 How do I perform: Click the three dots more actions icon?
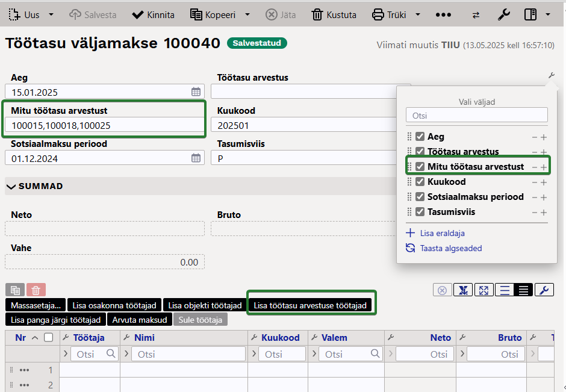click(x=443, y=15)
